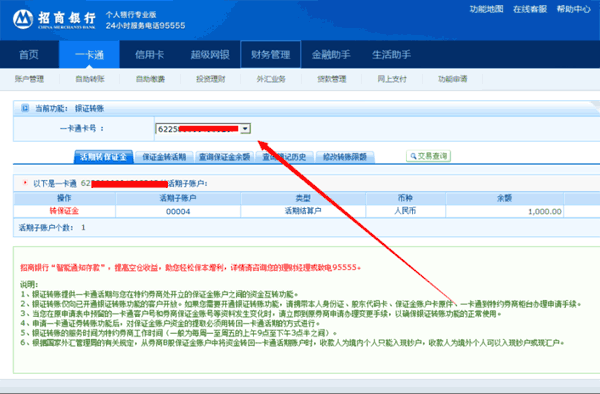Click the China Merchants Bank logo

54,20
